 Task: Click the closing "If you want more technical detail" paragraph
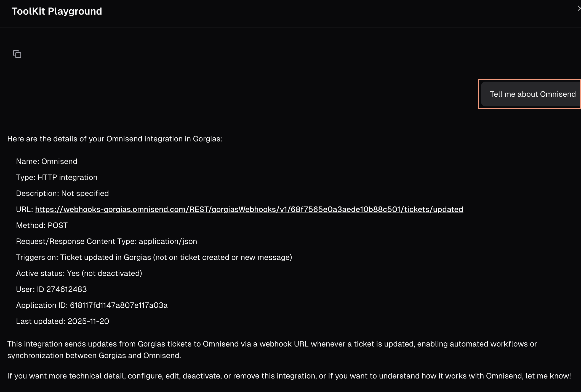[x=289, y=376]
